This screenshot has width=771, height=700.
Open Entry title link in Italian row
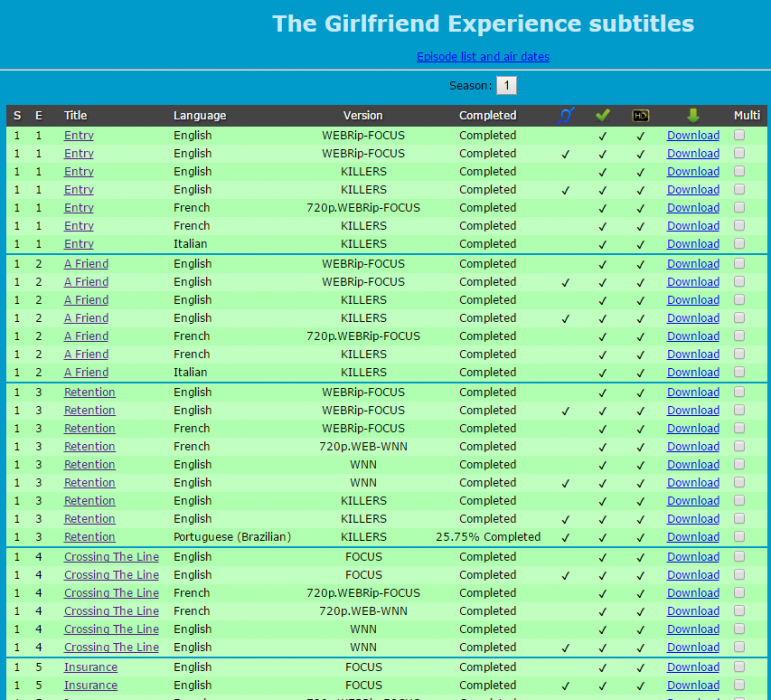tap(79, 244)
